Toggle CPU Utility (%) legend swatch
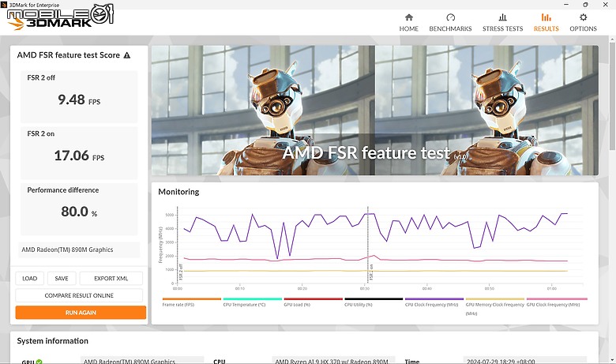This screenshot has width=616, height=364. click(374, 298)
